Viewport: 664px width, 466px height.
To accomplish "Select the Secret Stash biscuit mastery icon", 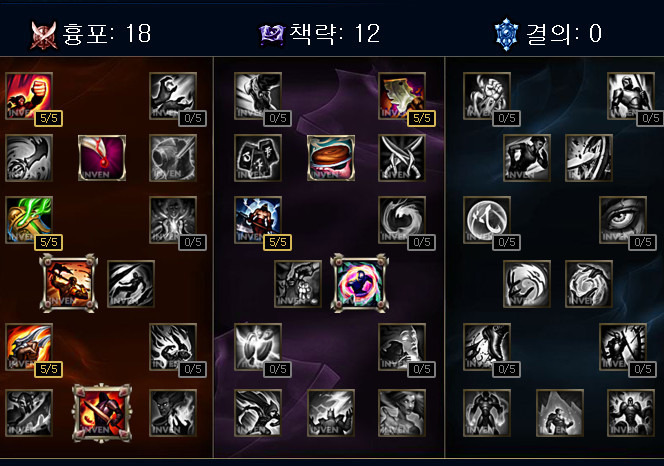I will (331, 158).
